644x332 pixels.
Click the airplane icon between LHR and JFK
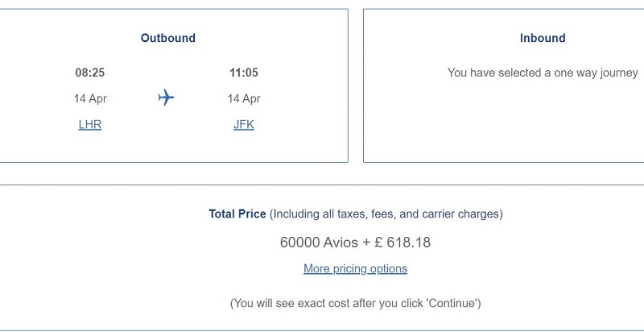(167, 98)
